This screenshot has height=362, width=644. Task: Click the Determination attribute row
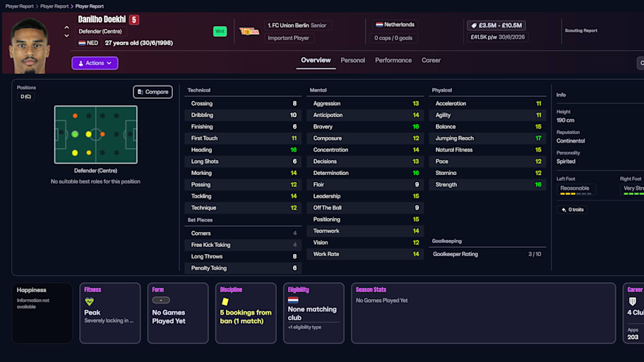pyautogui.click(x=365, y=173)
